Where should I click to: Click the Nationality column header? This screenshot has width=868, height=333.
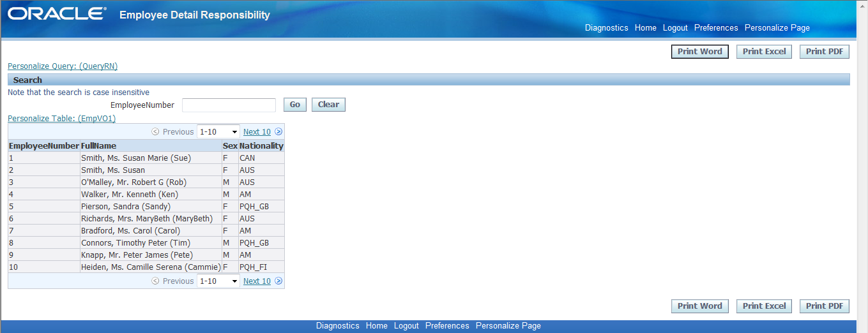[x=261, y=146]
